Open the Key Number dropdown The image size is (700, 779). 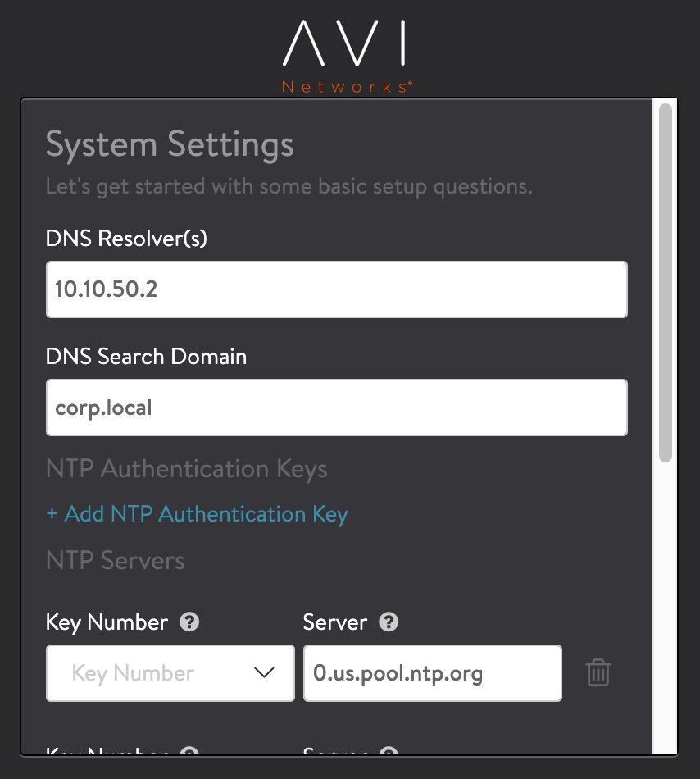170,673
